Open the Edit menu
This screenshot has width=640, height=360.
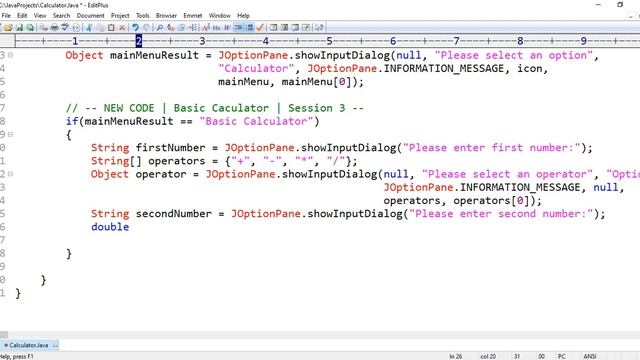(x=22, y=16)
